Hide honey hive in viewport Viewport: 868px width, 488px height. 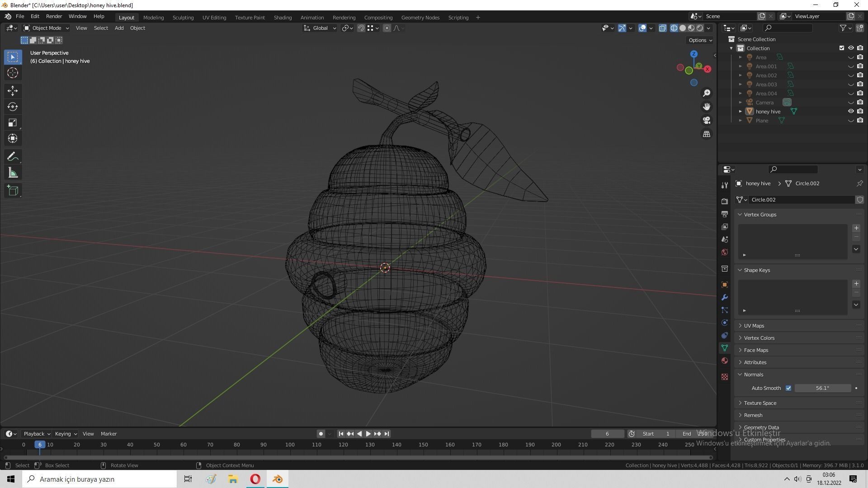(850, 112)
